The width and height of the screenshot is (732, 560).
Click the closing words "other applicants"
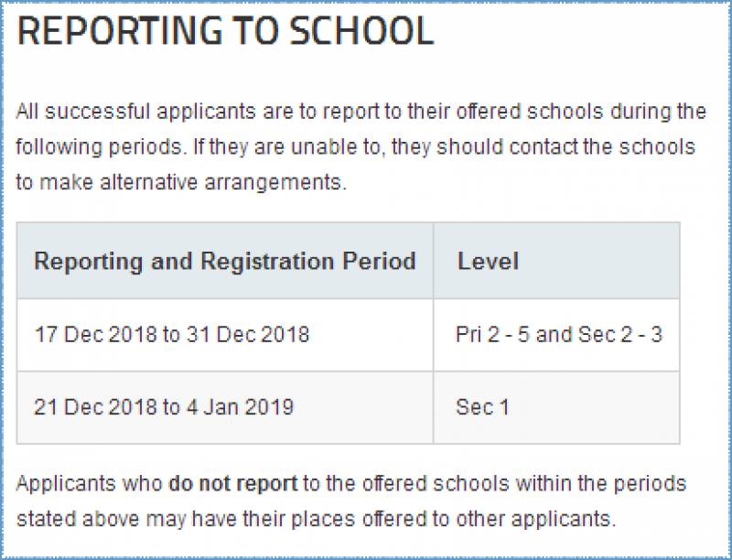click(x=539, y=519)
